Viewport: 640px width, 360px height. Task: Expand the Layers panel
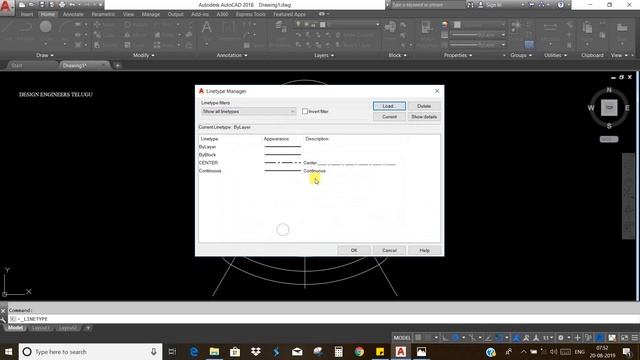click(x=324, y=55)
